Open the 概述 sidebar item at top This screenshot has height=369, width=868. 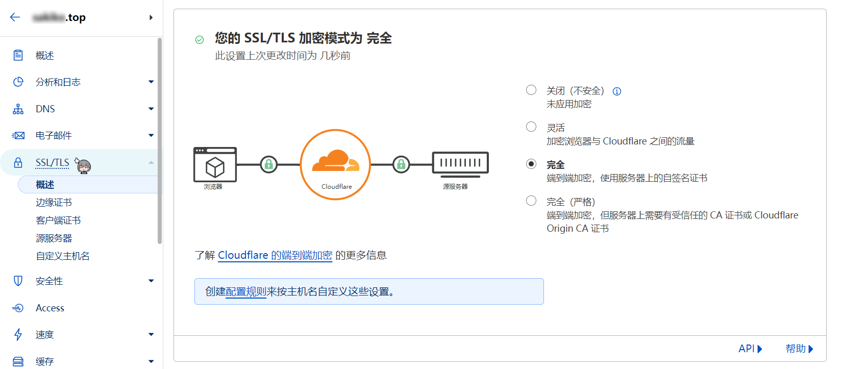[45, 55]
